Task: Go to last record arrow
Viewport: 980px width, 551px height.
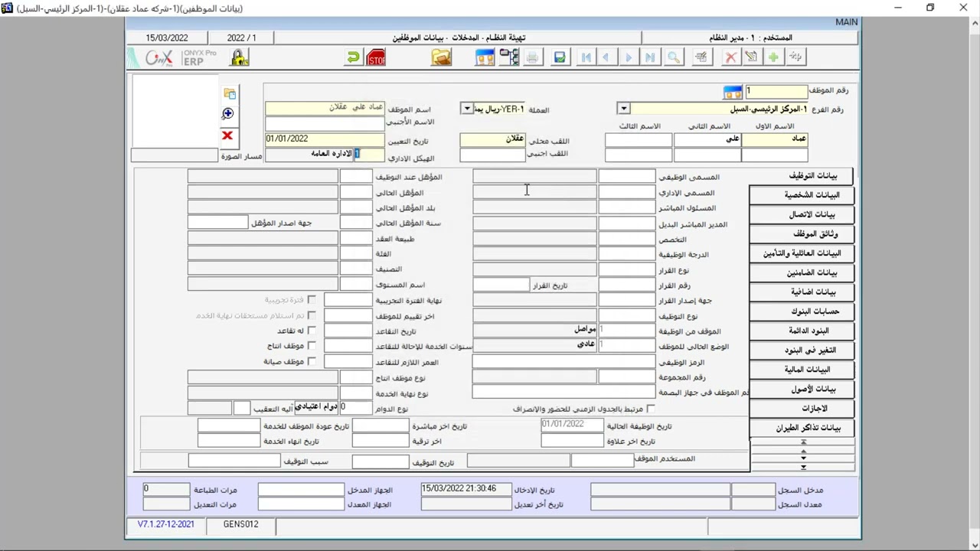Action: click(x=650, y=57)
